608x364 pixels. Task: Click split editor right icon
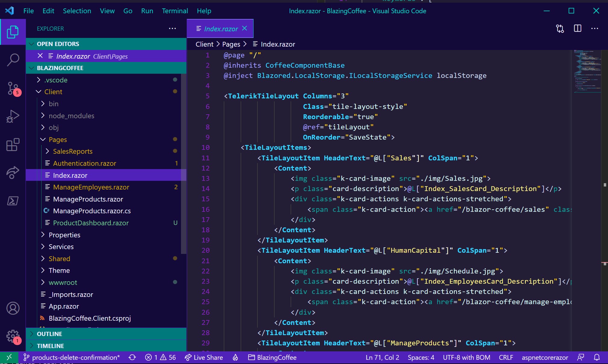click(x=578, y=29)
